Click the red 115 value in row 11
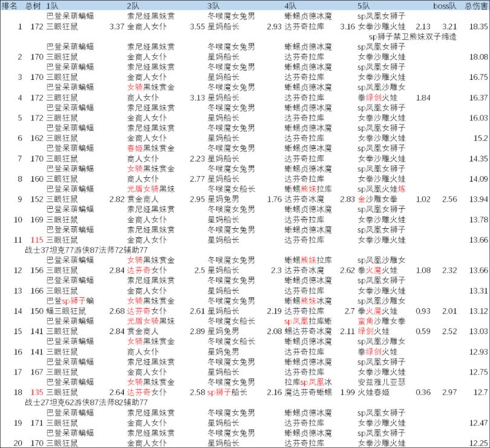The height and width of the screenshot is (448, 490). [36, 241]
